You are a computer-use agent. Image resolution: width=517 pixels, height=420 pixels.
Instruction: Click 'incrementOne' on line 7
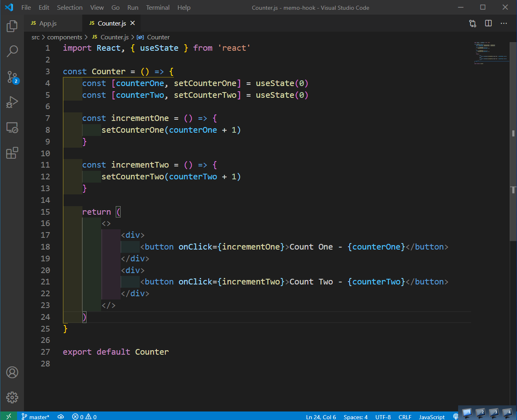pyautogui.click(x=140, y=118)
